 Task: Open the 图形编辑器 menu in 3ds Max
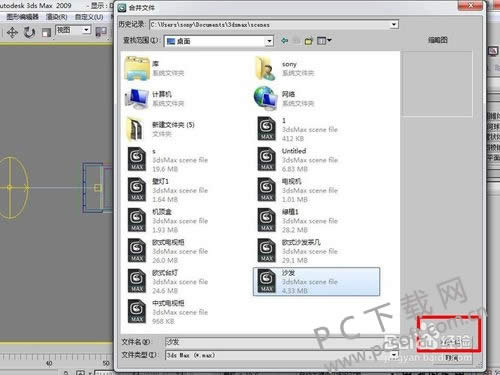[22, 16]
